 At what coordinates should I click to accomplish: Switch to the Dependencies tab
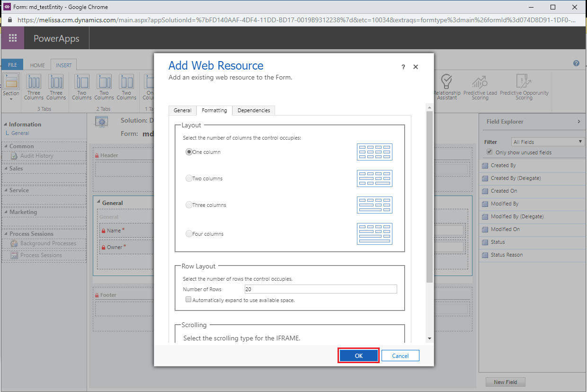click(x=254, y=110)
